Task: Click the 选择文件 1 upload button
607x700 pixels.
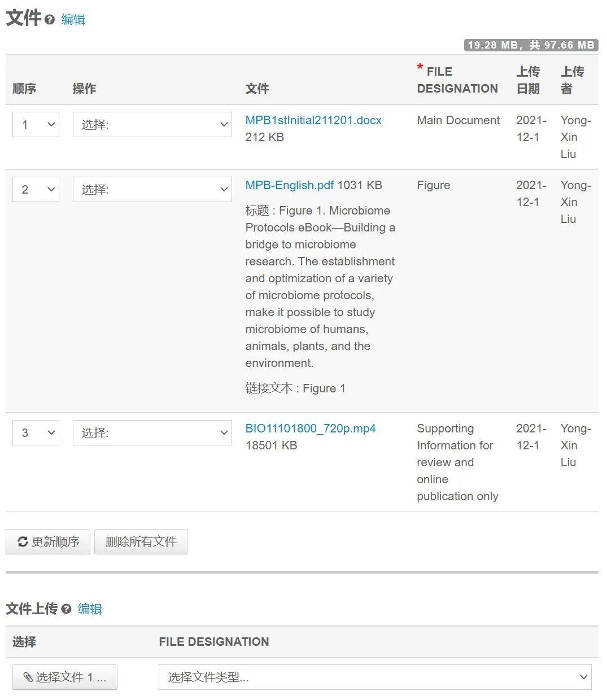Action: coord(64,677)
